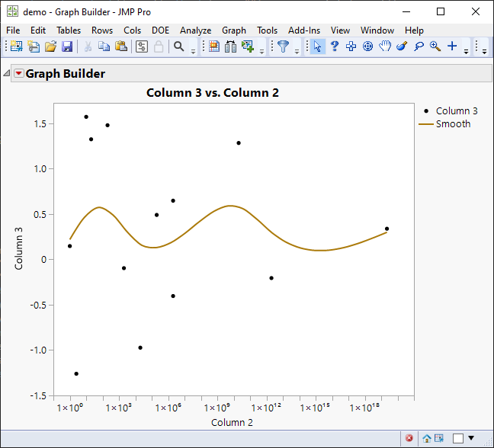Open the Cols menu
This screenshot has height=448, width=494.
coord(133,30)
